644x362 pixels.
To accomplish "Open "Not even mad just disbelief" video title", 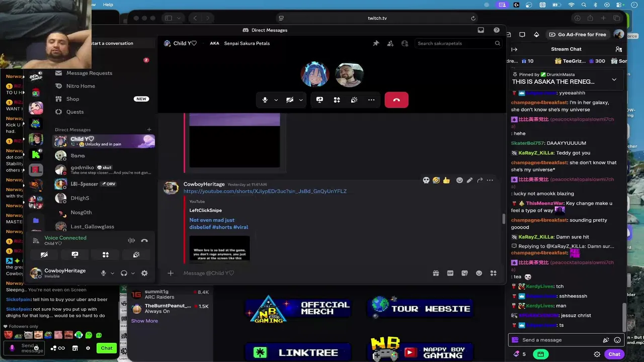I will pyautogui.click(x=219, y=224).
